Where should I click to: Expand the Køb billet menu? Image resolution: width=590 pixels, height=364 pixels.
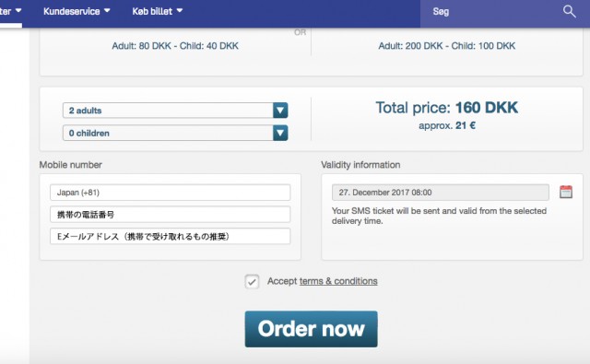(x=158, y=11)
